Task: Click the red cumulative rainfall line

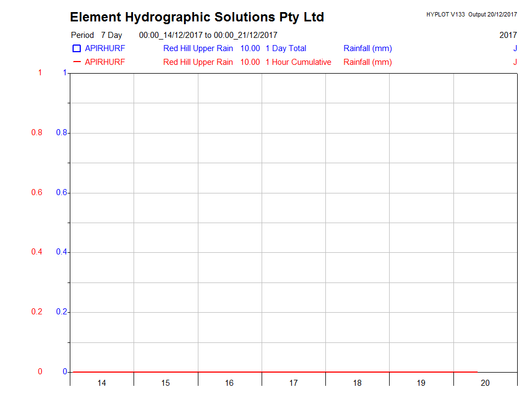Action: [x=275, y=372]
